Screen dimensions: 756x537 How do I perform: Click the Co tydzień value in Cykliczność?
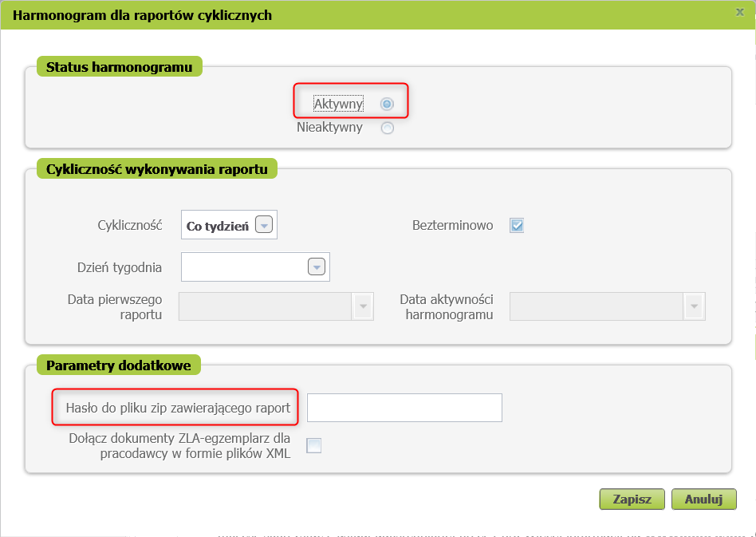[217, 226]
